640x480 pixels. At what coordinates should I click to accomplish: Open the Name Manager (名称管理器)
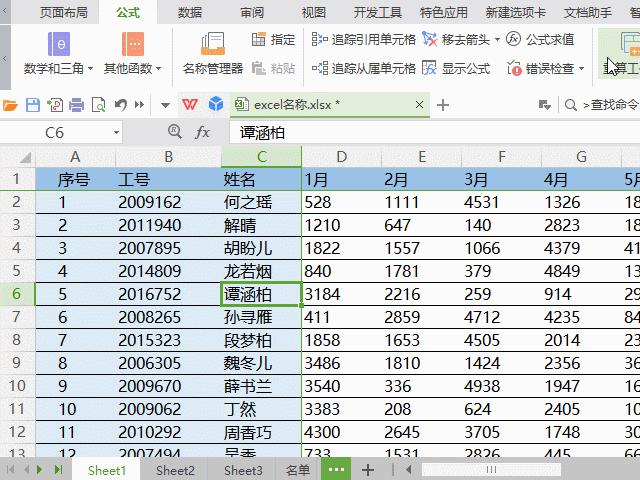pyautogui.click(x=213, y=54)
